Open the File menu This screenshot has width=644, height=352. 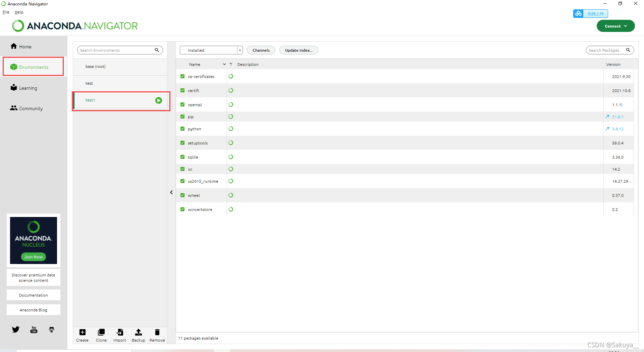[x=6, y=12]
